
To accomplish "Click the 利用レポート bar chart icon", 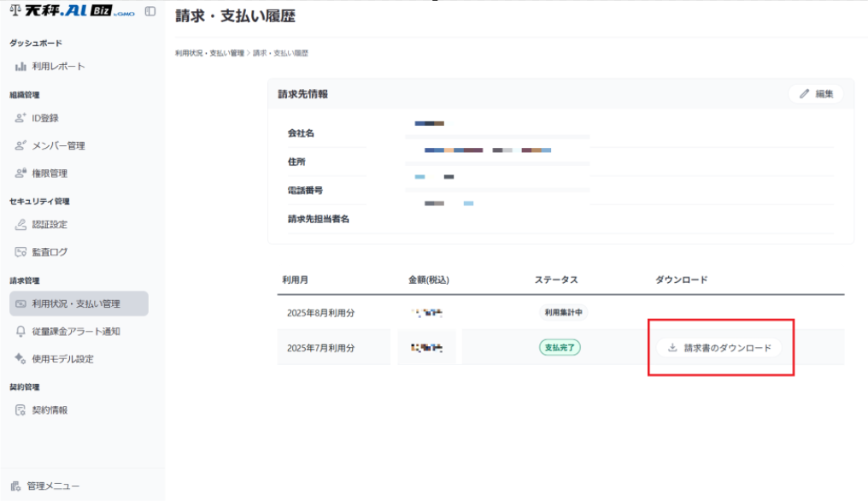I will pyautogui.click(x=21, y=67).
